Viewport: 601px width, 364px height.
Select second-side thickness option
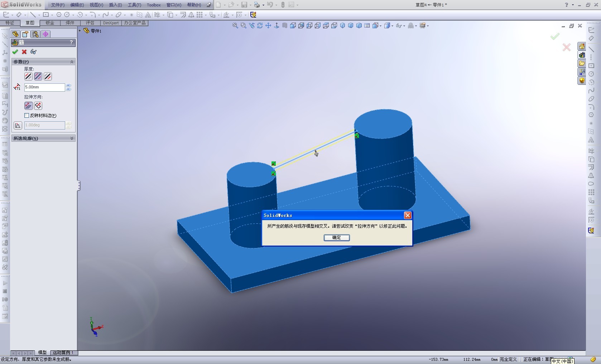(48, 76)
